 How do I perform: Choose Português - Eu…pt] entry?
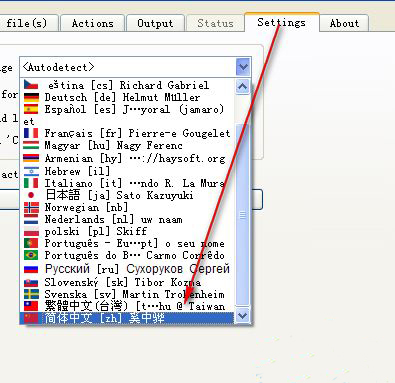[x=128, y=243]
